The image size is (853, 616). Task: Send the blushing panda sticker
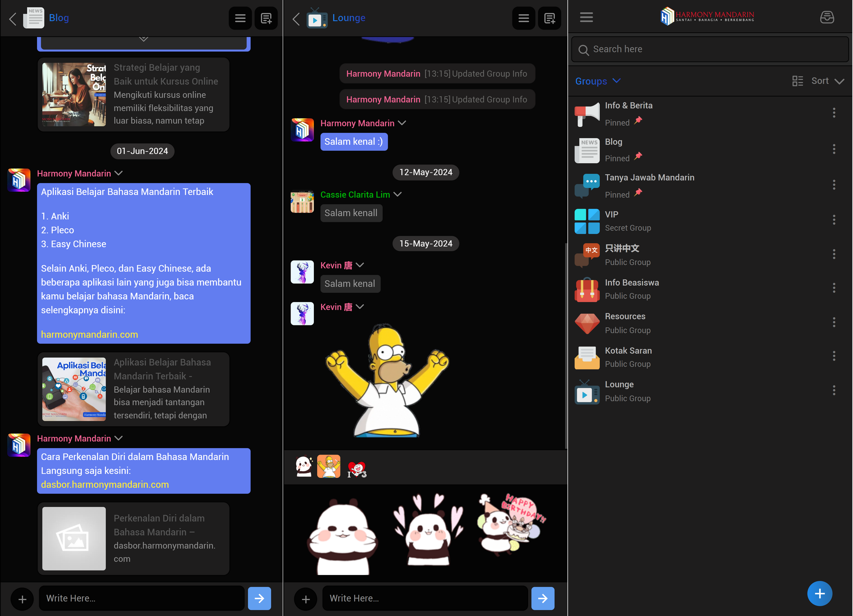coord(343,536)
